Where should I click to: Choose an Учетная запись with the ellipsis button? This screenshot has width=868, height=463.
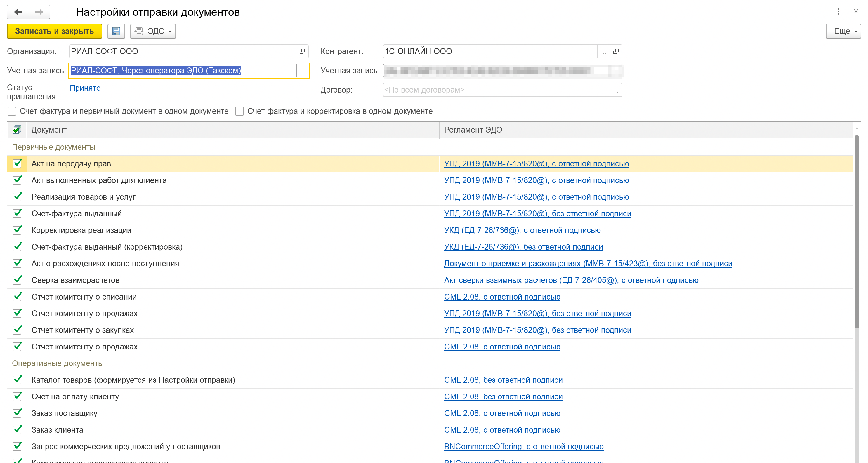303,71
